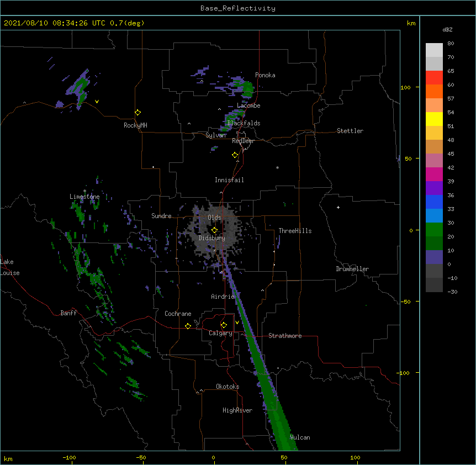Click the Limestone label
The width and height of the screenshot is (476, 465).
[84, 197]
